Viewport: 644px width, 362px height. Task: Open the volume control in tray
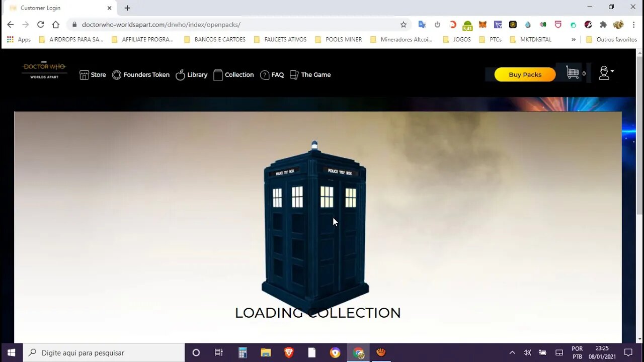tap(527, 352)
